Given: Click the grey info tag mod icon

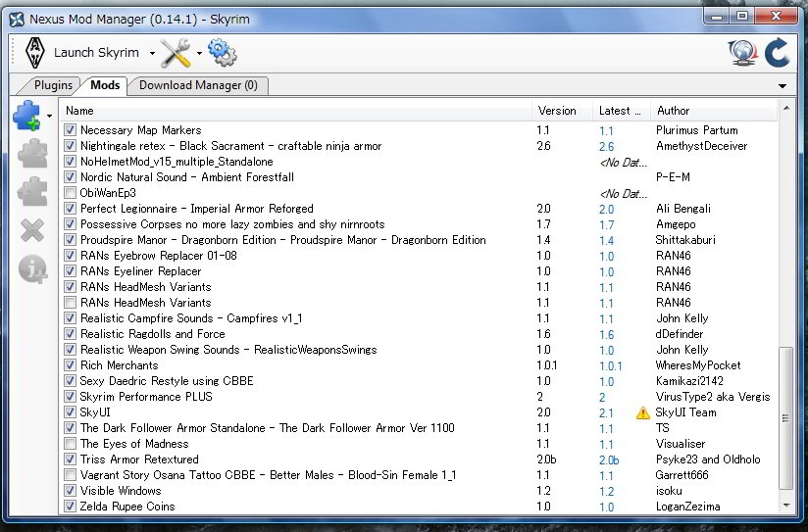Looking at the screenshot, I should pos(32,268).
